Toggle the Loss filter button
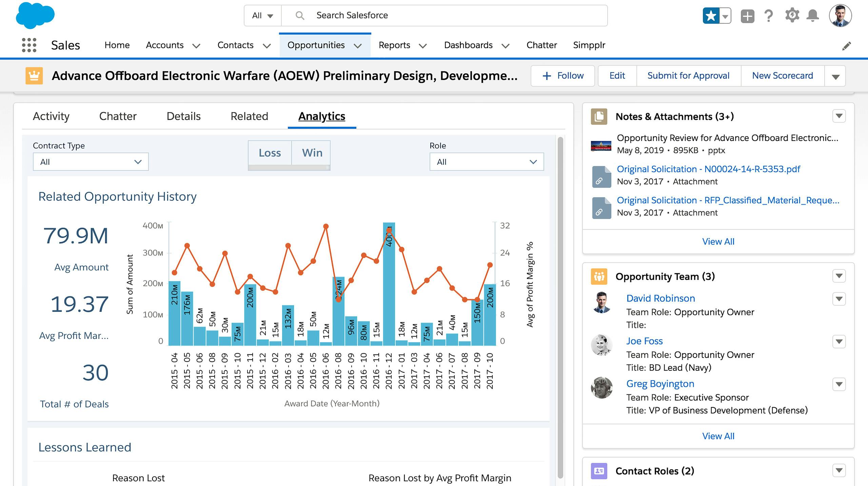Viewport: 868px width, 486px height. [x=270, y=153]
